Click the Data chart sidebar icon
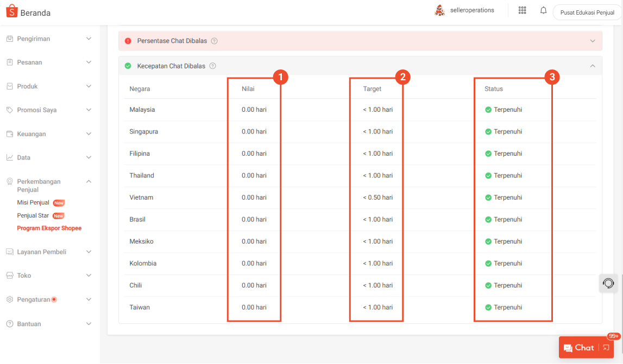This screenshot has height=364, width=623. (x=9, y=157)
